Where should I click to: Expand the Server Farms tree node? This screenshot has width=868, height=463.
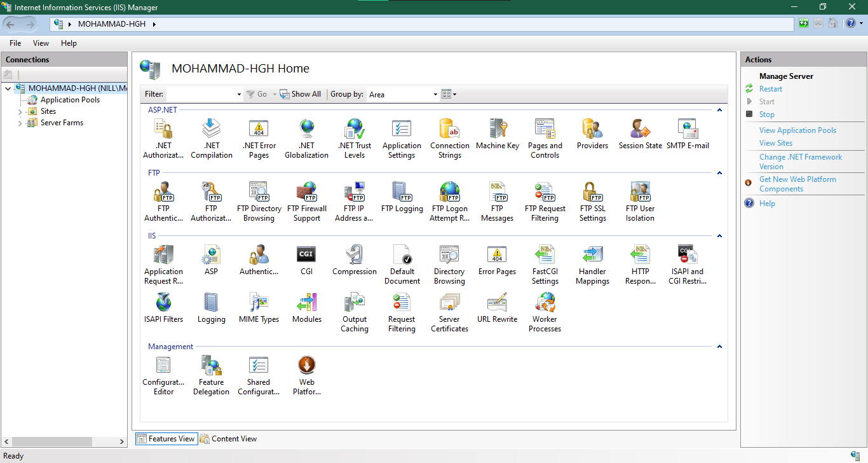tap(20, 123)
